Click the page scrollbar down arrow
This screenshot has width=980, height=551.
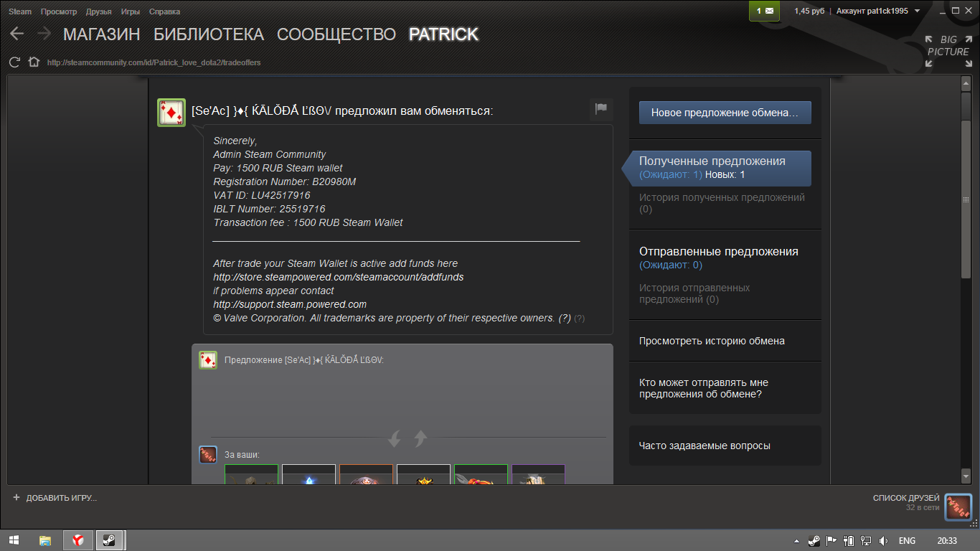[x=966, y=476]
